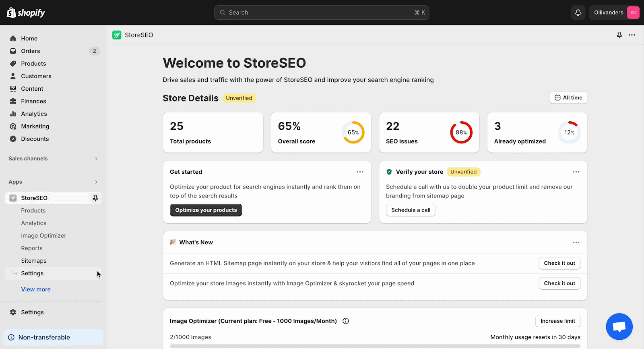Open StoreSEO Settings submenu item
The width and height of the screenshot is (644, 349).
coord(32,273)
